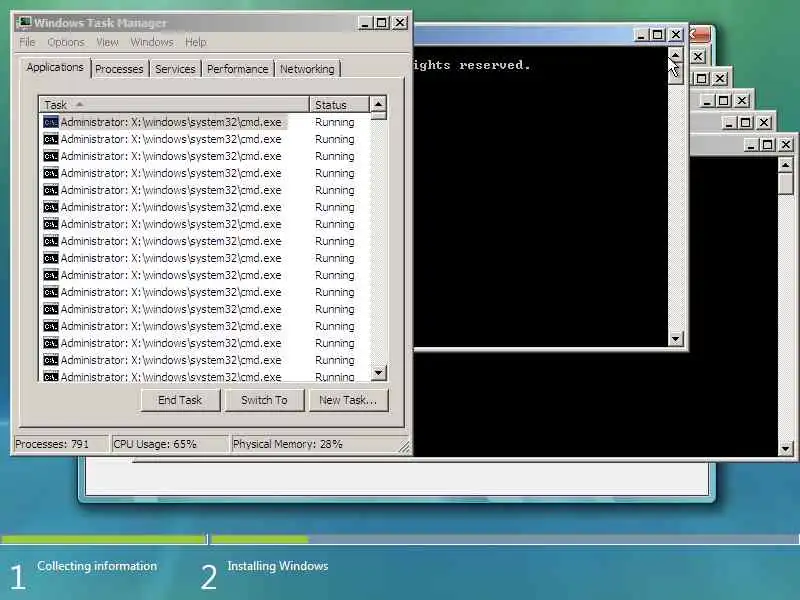
Task: Open the Options menu
Action: (x=66, y=42)
